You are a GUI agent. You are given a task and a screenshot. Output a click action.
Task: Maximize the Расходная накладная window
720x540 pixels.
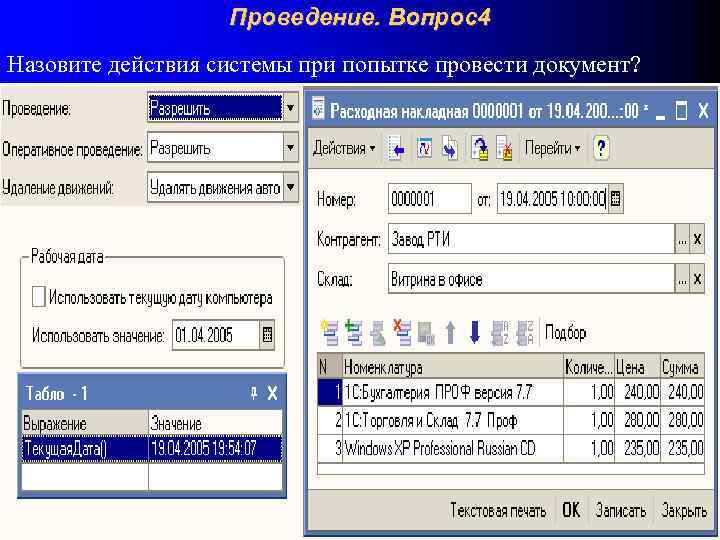(x=682, y=111)
